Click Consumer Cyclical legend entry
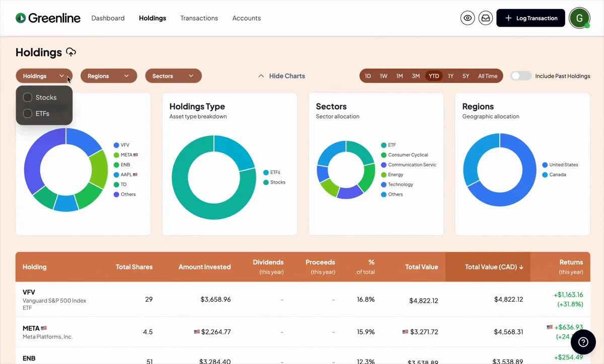604x364 pixels. (405, 155)
